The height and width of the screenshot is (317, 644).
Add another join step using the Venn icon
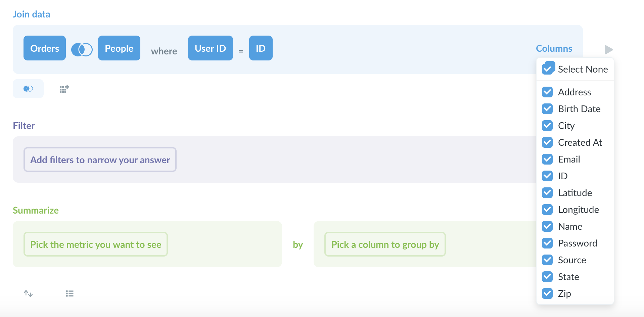coord(28,88)
